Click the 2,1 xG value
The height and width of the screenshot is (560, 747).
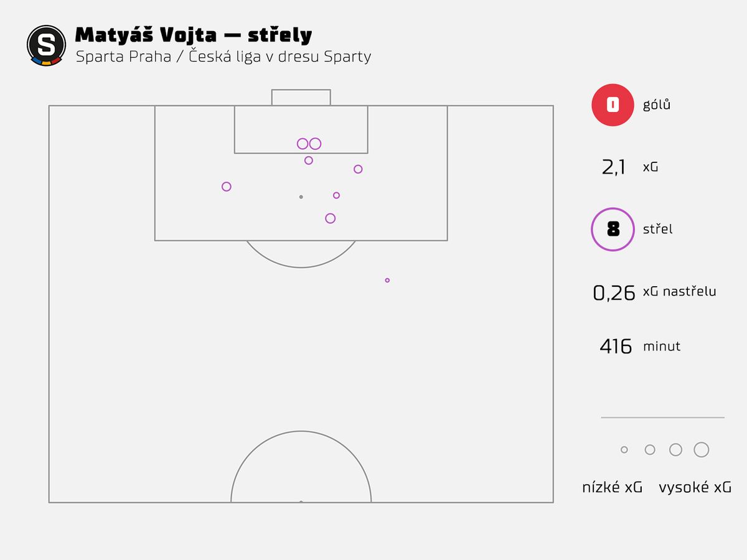pos(614,167)
